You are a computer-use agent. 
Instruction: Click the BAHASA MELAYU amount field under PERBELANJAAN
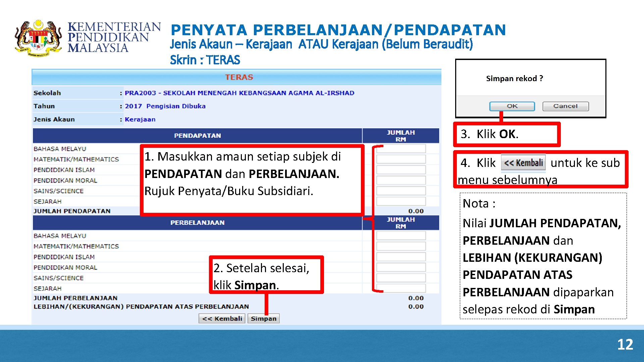point(401,236)
